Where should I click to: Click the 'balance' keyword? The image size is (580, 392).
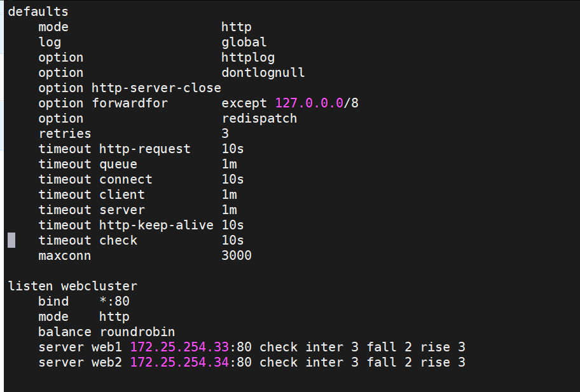[65, 332]
